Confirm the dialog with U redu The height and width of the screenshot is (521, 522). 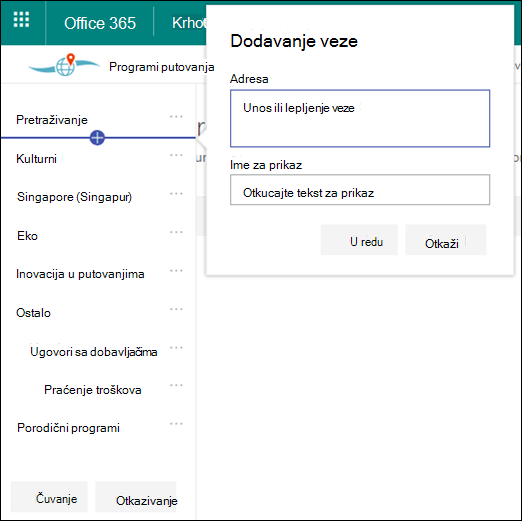tap(359, 240)
